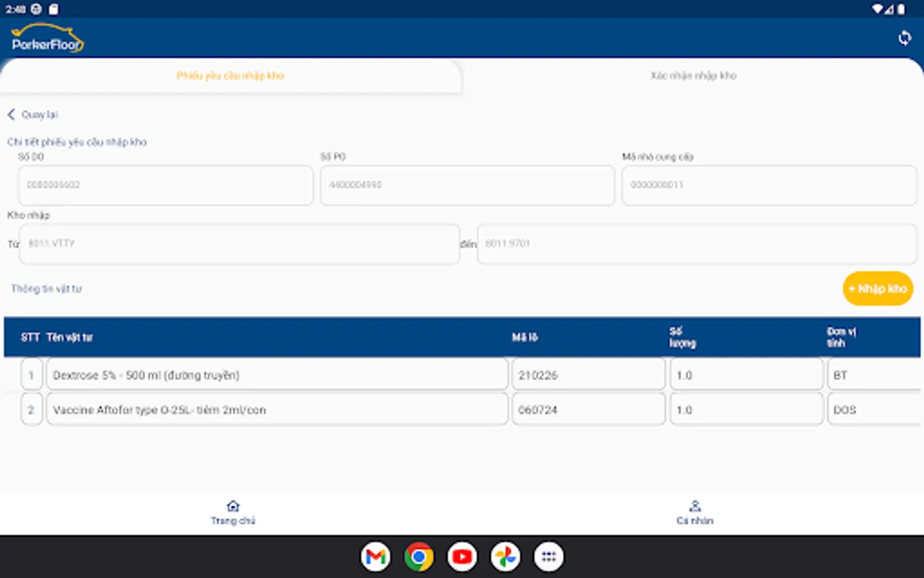
Task: Click the Số lượng column header
Action: [x=683, y=337]
